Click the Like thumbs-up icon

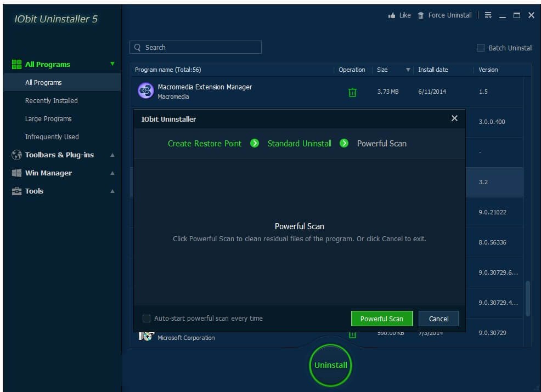pyautogui.click(x=392, y=15)
